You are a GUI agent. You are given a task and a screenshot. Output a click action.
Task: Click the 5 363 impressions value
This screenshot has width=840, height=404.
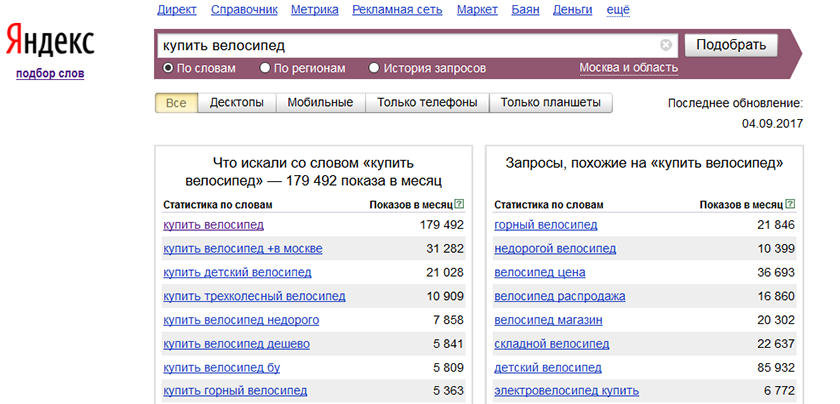[448, 391]
